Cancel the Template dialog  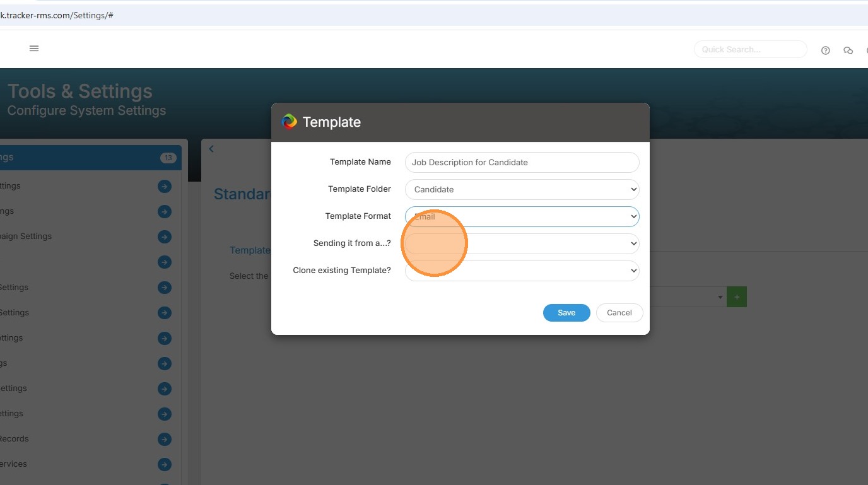click(x=619, y=313)
